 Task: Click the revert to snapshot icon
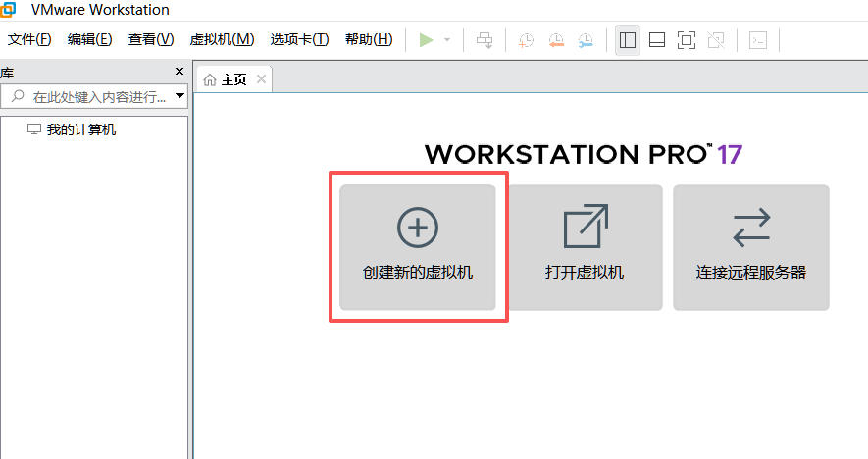(x=556, y=40)
